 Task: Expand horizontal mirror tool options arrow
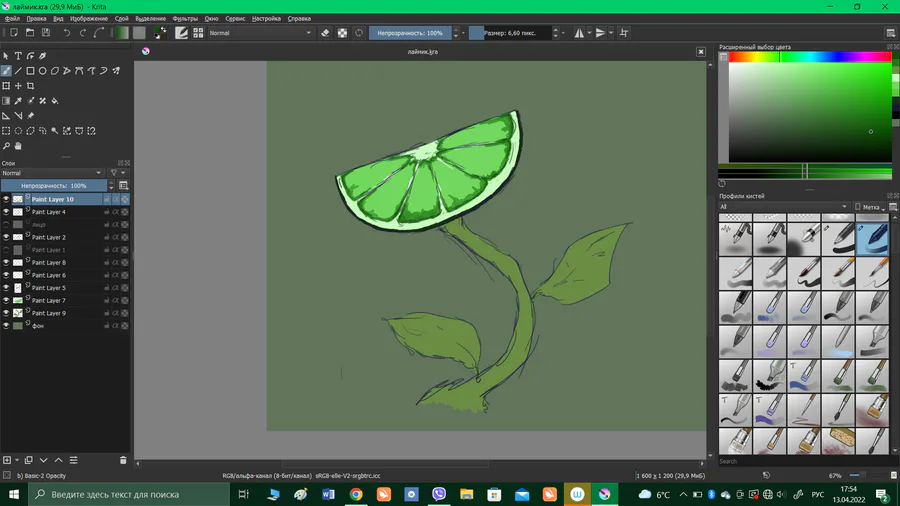589,33
